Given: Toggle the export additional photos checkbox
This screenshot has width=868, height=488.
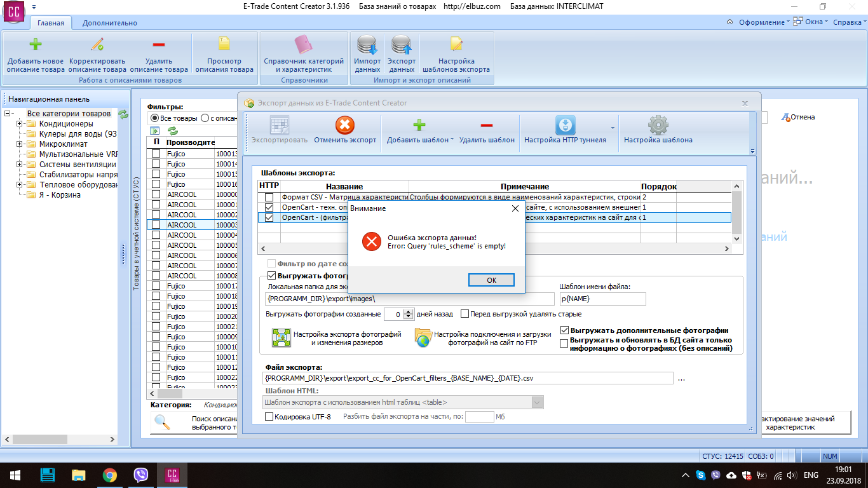Looking at the screenshot, I should click(x=564, y=330).
